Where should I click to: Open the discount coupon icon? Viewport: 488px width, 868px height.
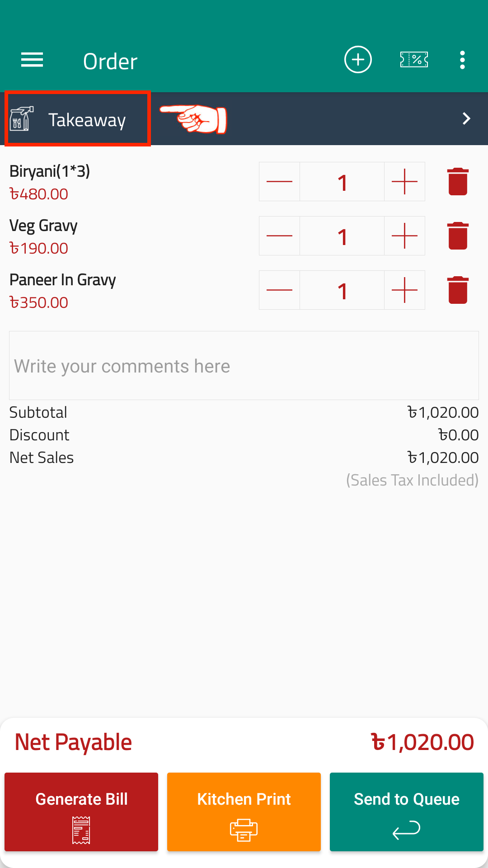pyautogui.click(x=414, y=60)
